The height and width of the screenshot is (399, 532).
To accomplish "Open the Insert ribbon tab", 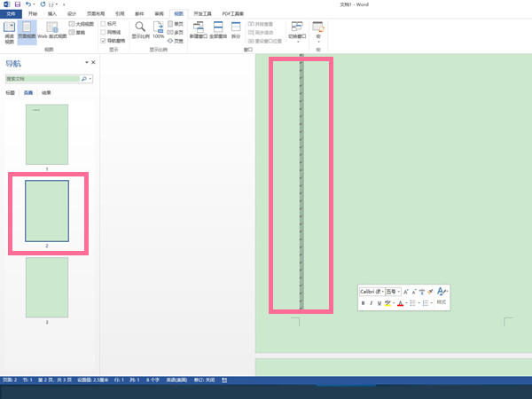I will [x=52, y=13].
